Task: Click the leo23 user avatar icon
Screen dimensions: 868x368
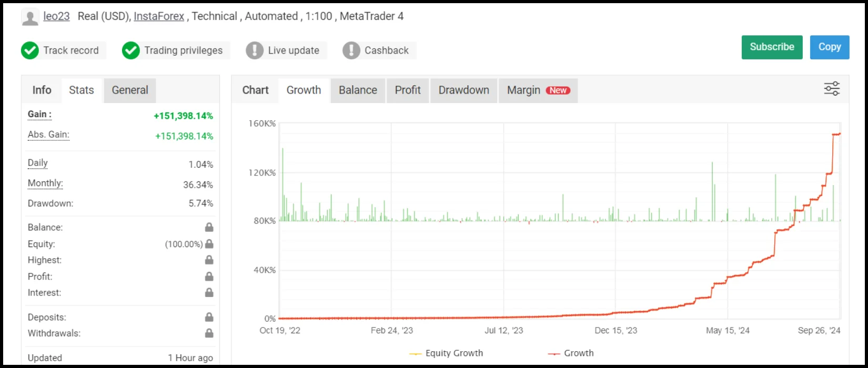Action: pyautogui.click(x=30, y=17)
